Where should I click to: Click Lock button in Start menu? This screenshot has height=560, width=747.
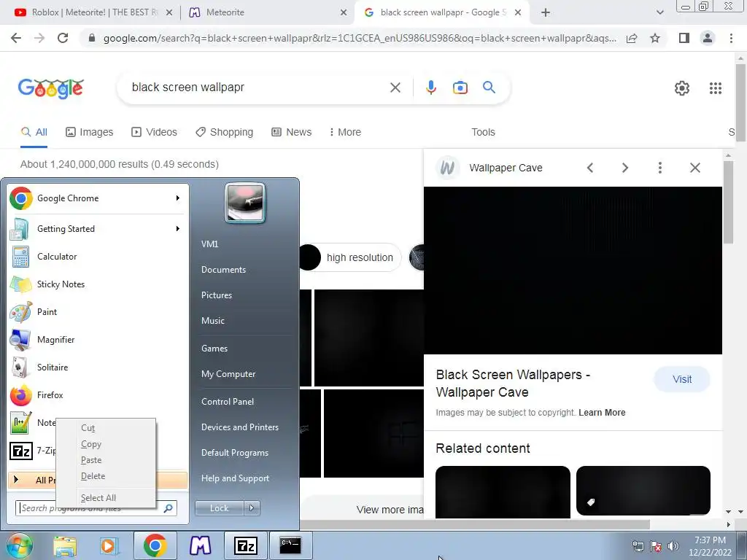(x=219, y=508)
